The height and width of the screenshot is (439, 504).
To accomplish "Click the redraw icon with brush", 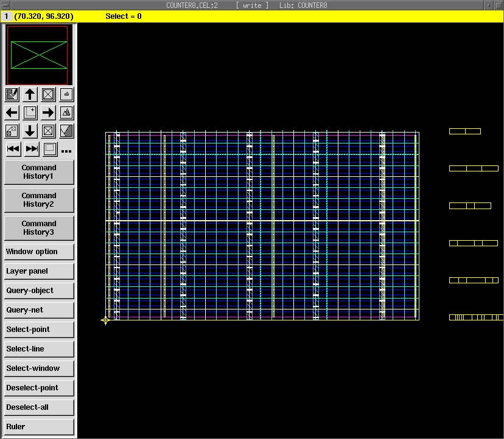I will [x=12, y=94].
